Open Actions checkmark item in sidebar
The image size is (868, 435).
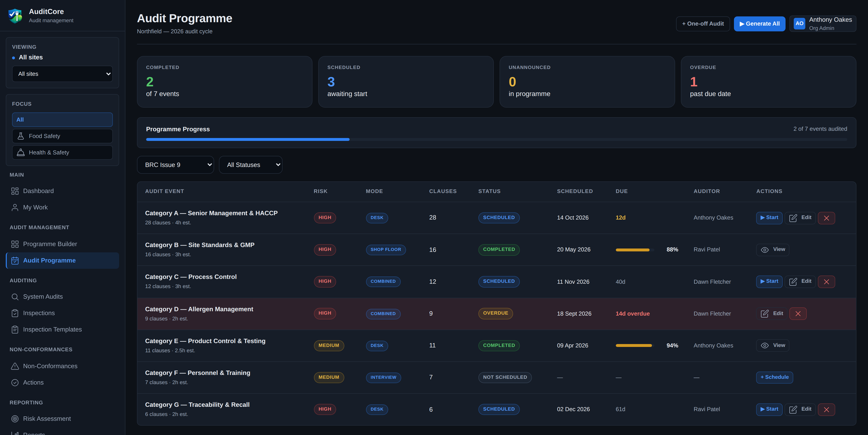(62, 383)
